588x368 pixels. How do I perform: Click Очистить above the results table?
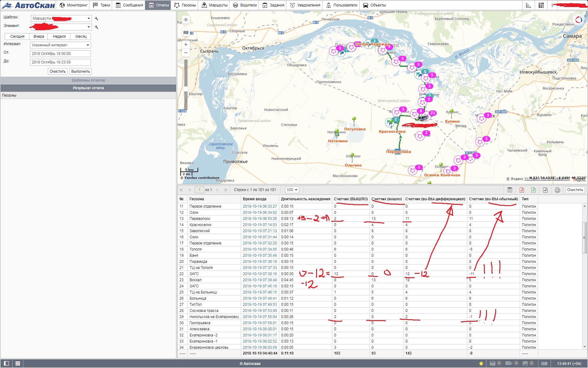575,190
